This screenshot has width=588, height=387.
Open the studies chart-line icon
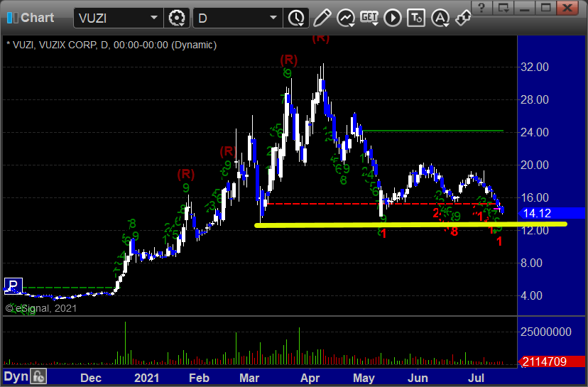pos(345,18)
